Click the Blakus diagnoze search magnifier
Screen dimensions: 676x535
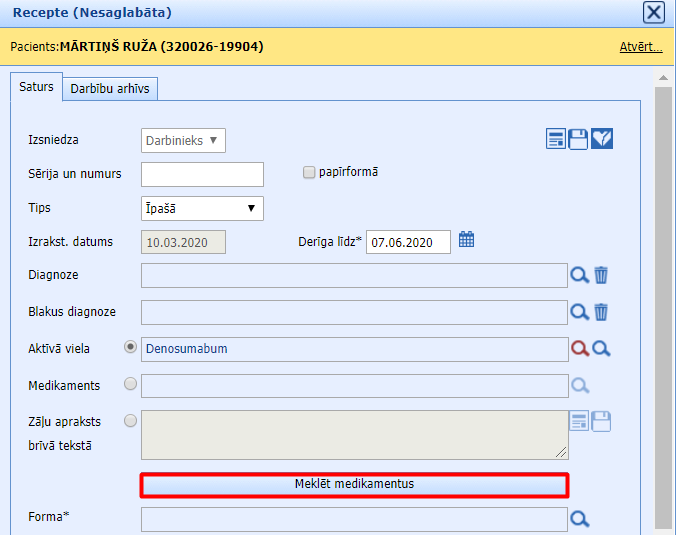click(x=579, y=312)
